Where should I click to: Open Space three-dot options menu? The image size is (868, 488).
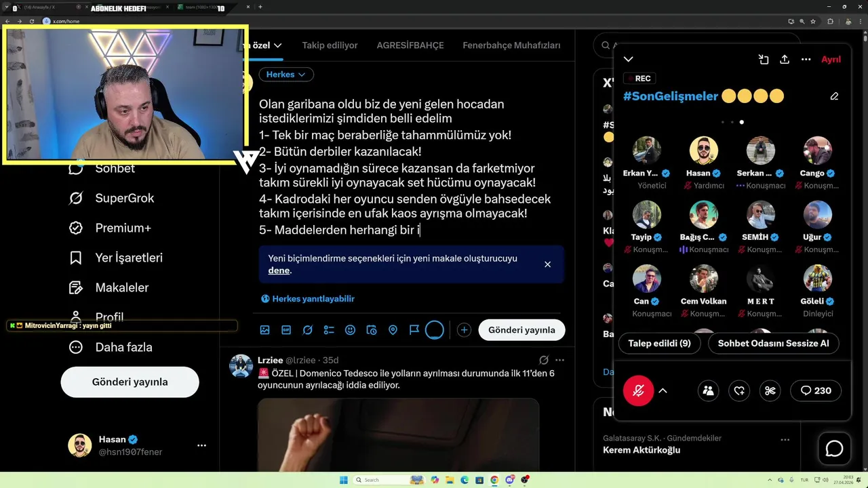coord(806,59)
